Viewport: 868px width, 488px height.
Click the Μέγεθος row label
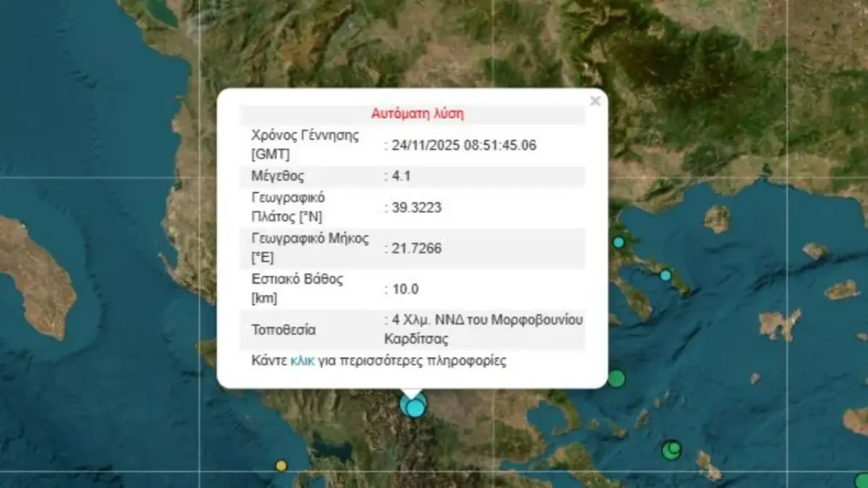(277, 176)
